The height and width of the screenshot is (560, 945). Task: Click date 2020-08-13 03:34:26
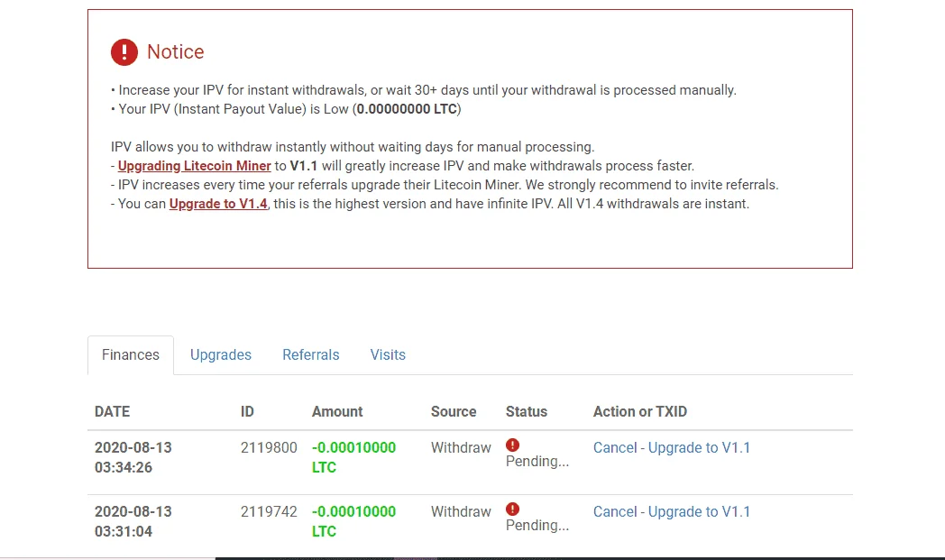pos(133,457)
